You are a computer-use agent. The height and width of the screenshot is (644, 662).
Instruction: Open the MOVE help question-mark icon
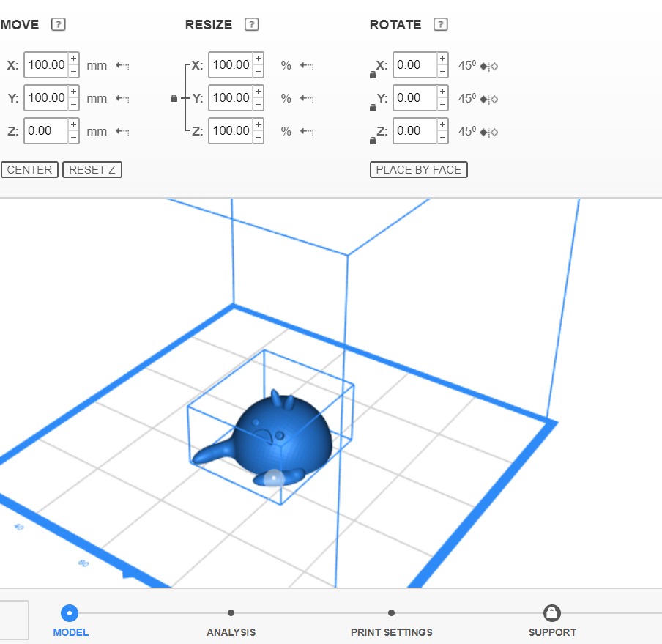click(59, 24)
